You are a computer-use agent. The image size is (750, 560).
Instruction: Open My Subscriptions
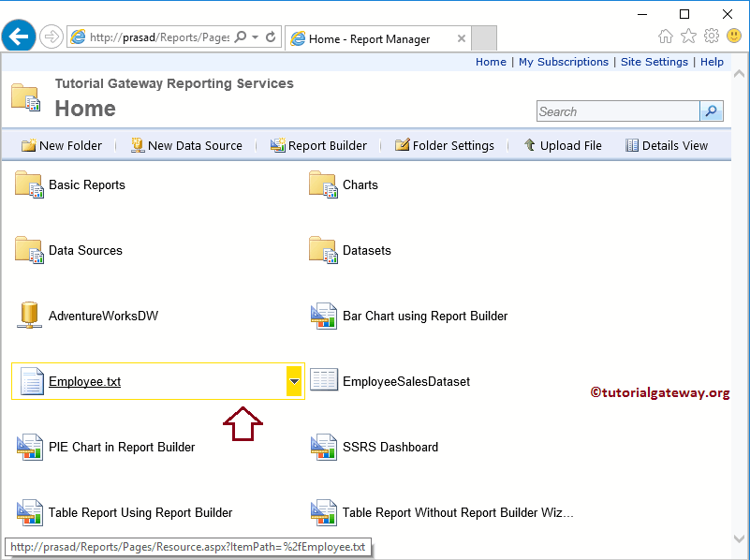point(563,61)
